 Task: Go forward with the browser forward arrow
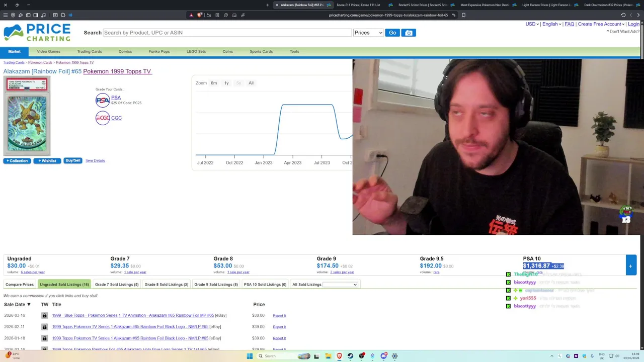(638, 15)
